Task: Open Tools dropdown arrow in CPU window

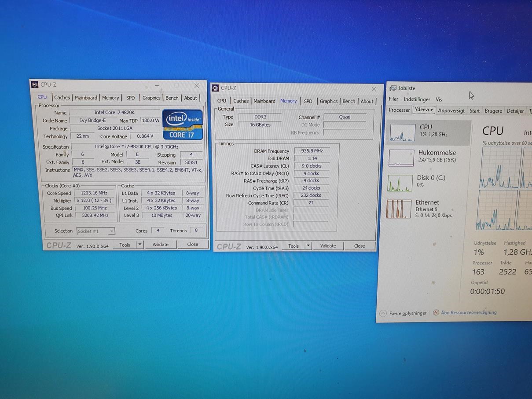Action: click(x=140, y=245)
